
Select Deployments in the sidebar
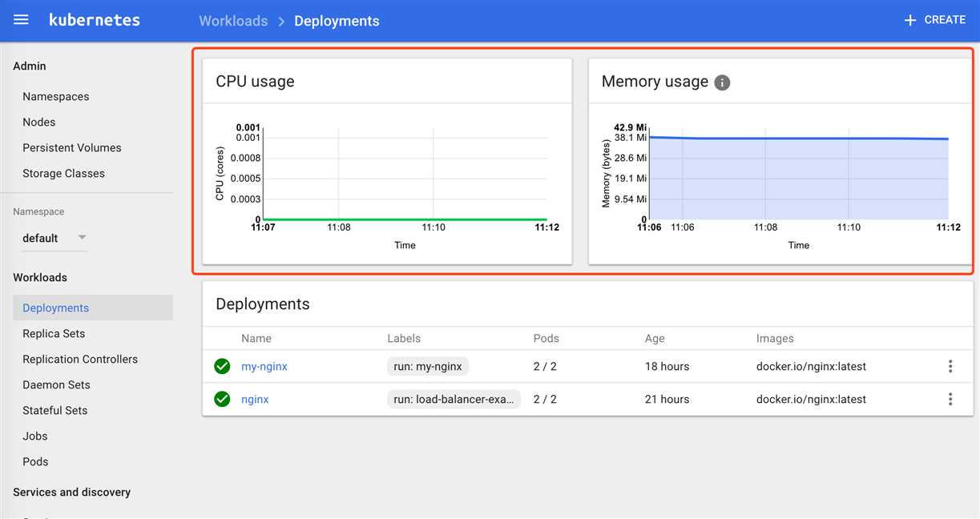pos(93,308)
